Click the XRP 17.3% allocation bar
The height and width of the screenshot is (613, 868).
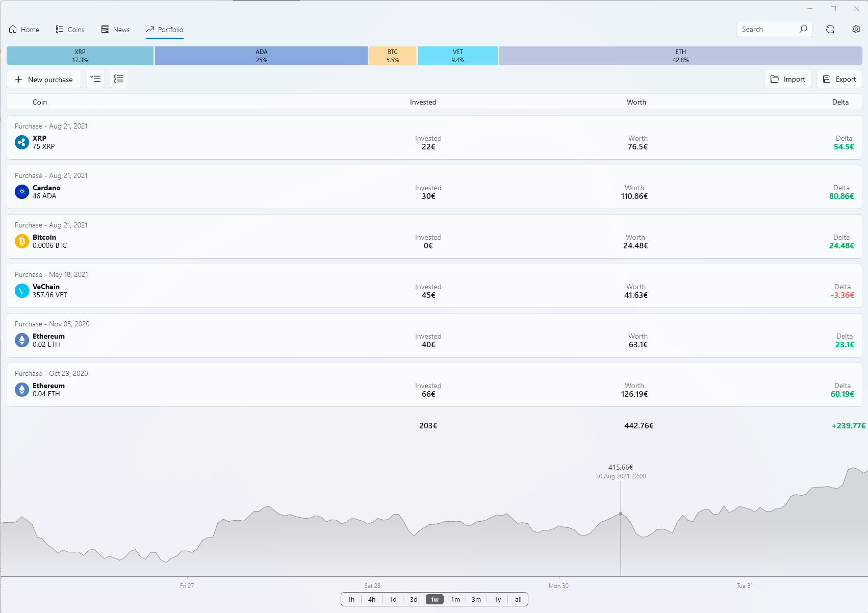click(x=80, y=56)
